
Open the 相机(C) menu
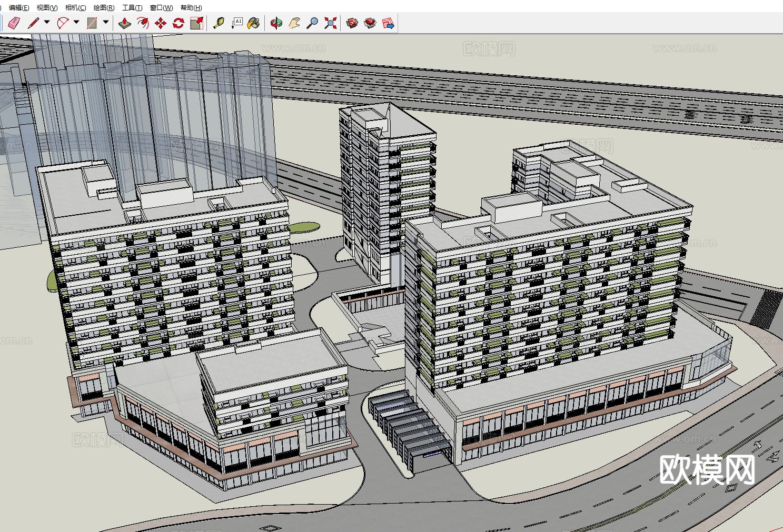75,7
